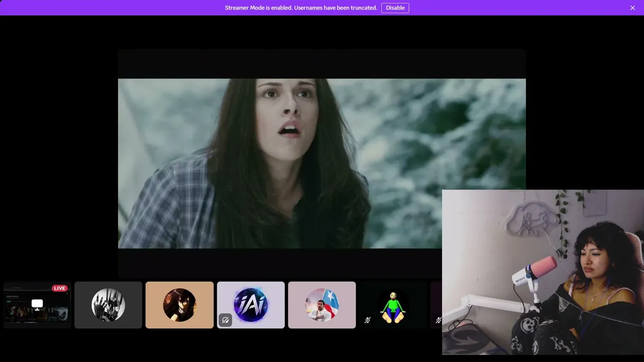
Task: Select the participant with dark-haired anime avatar
Action: click(x=180, y=305)
